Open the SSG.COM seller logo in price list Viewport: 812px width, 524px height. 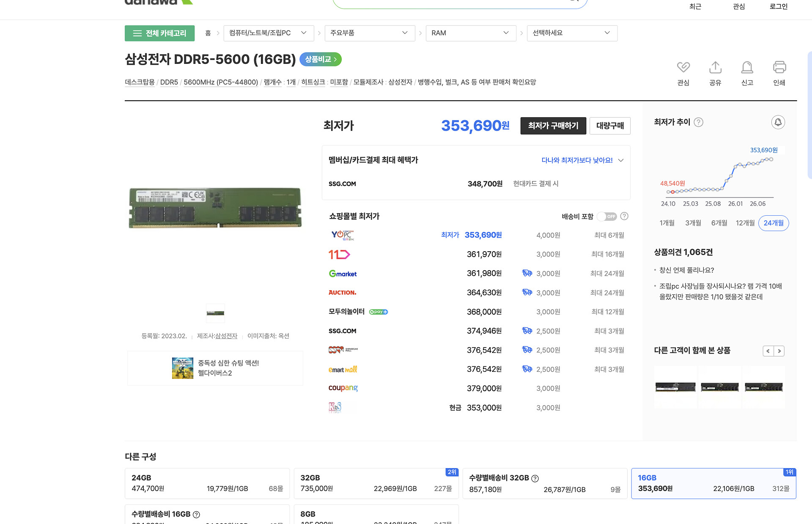click(x=342, y=331)
